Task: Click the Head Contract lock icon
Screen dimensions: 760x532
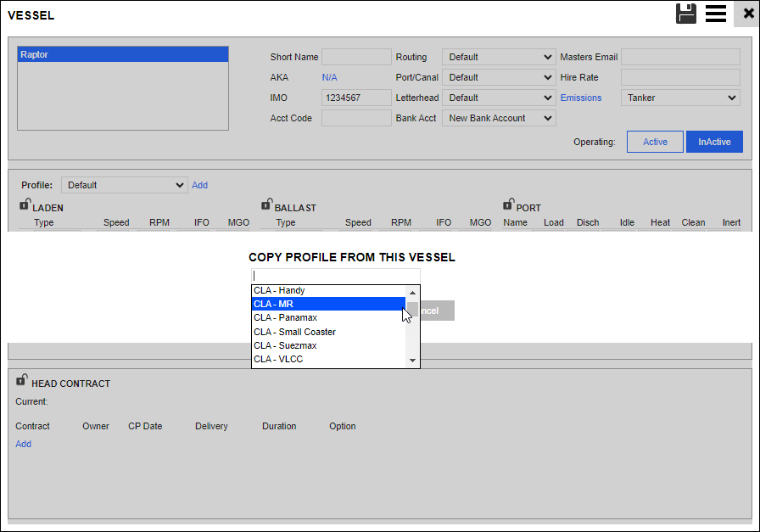Action: point(21,381)
